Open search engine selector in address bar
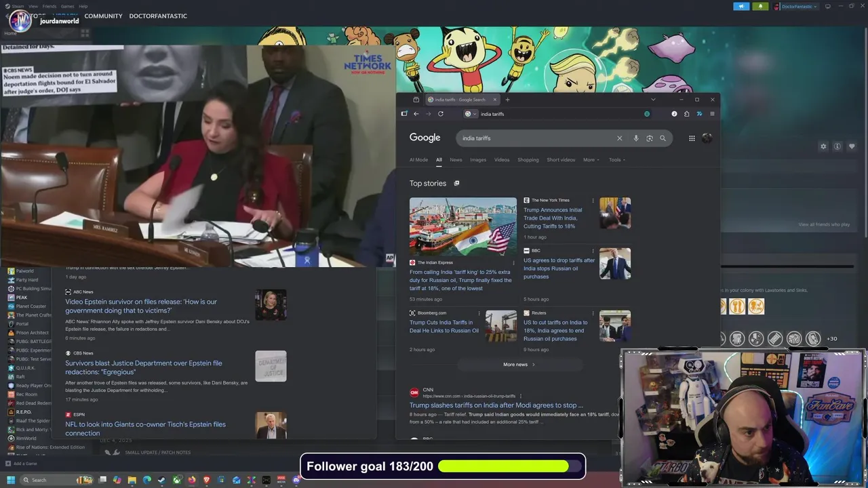The image size is (868, 488). point(470,114)
